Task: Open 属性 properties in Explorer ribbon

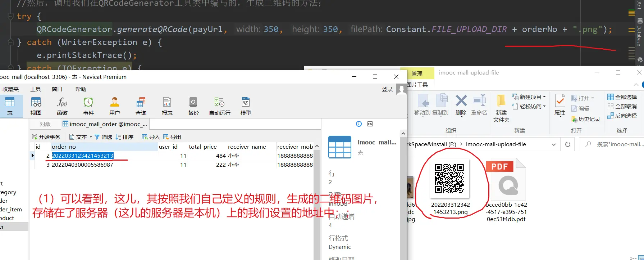Action: pyautogui.click(x=560, y=105)
